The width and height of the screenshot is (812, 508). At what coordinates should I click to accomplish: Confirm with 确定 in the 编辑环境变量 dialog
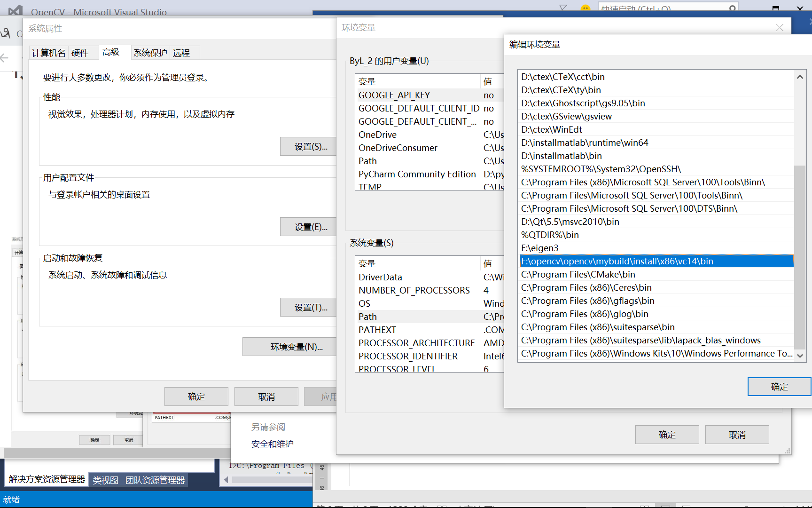tap(779, 386)
